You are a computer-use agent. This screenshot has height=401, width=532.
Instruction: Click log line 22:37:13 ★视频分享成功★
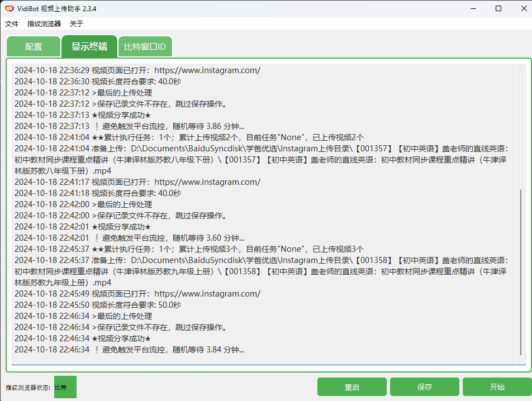(83, 115)
